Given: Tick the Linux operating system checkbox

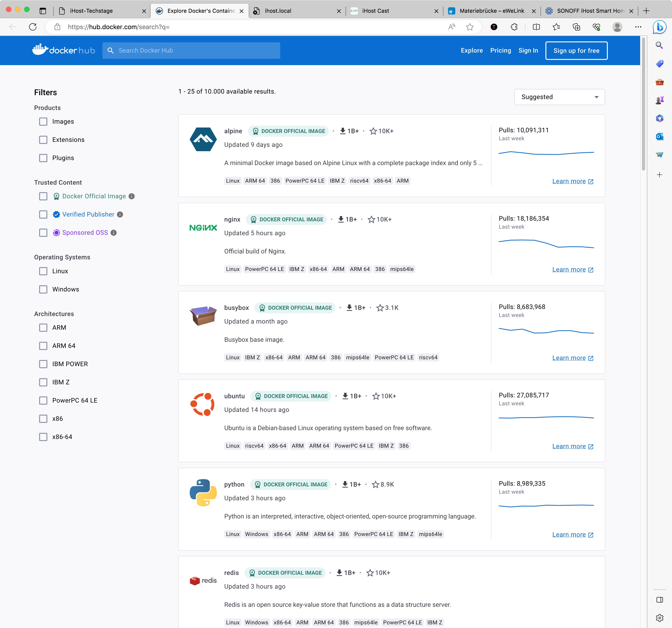Looking at the screenshot, I should click(x=43, y=271).
